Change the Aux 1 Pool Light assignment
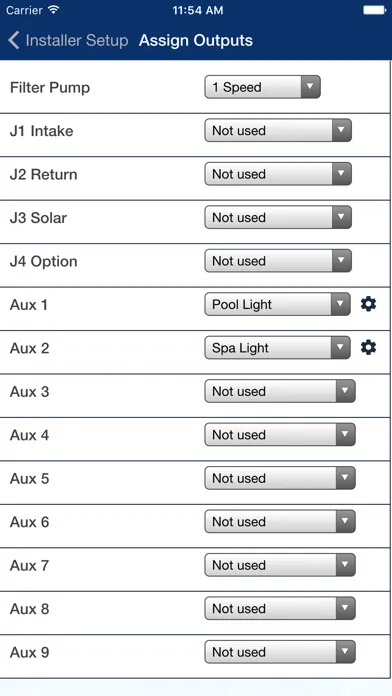Viewport: 392px width, 696px height. 277,304
